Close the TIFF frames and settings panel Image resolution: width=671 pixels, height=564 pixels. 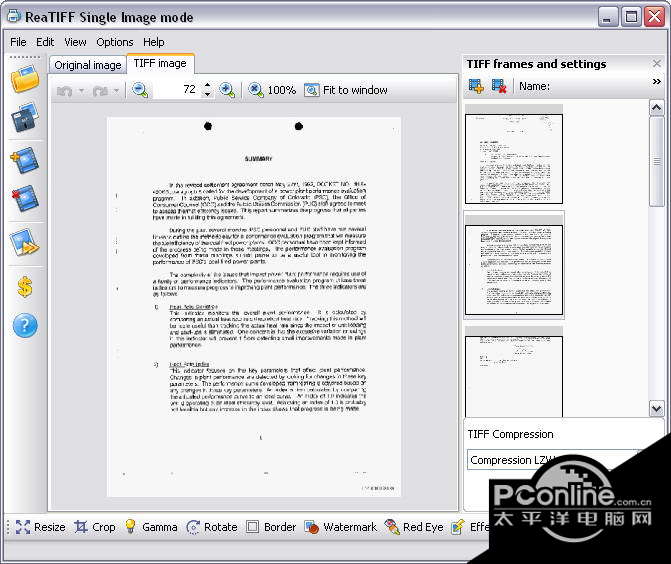656,63
